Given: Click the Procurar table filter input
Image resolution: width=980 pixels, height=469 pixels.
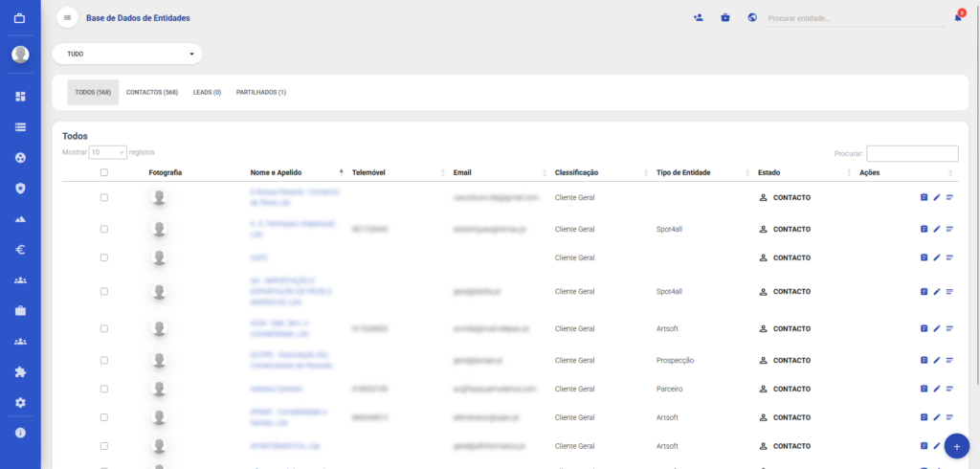Looking at the screenshot, I should click(912, 153).
